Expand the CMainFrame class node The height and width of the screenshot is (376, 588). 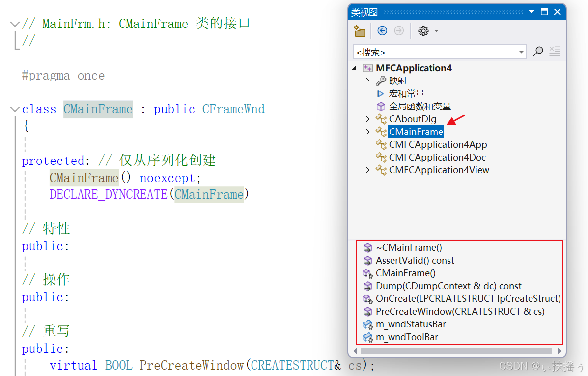click(x=367, y=132)
